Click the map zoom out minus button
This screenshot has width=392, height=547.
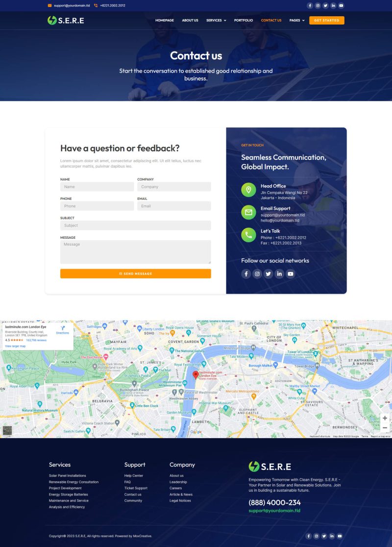coord(385,428)
